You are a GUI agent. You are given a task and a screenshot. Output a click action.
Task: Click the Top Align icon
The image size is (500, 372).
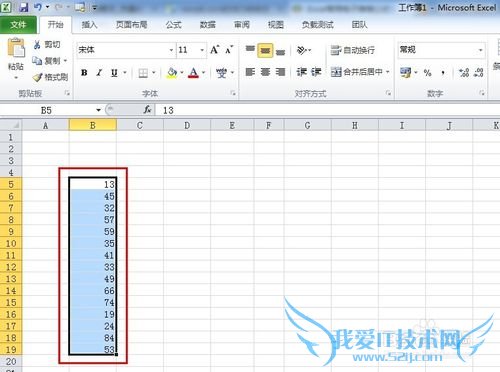coord(250,50)
